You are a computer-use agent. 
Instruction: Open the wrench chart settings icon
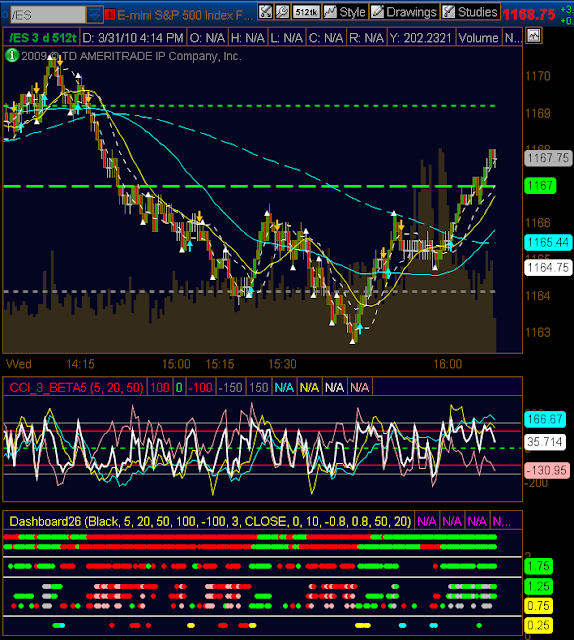[282, 11]
